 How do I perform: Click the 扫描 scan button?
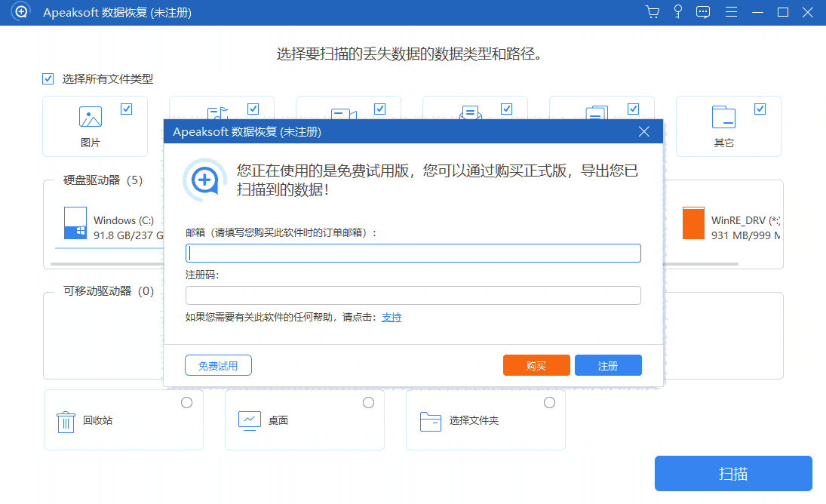click(x=732, y=473)
